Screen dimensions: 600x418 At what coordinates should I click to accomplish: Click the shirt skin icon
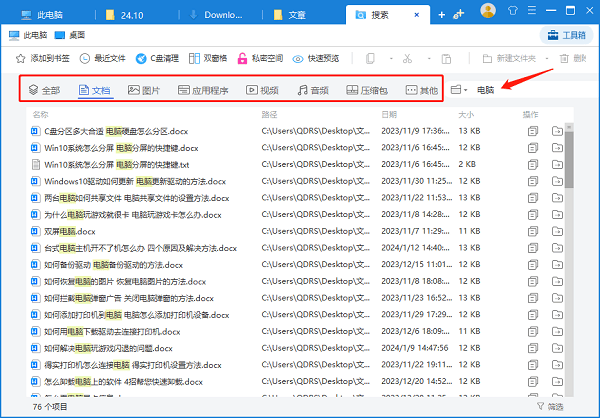click(513, 10)
